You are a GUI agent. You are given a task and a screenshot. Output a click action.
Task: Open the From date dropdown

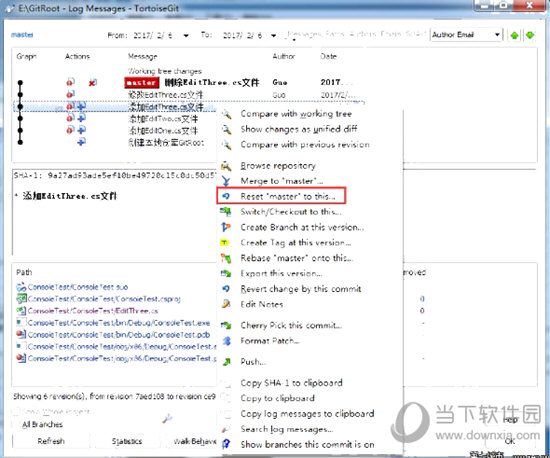tap(186, 35)
